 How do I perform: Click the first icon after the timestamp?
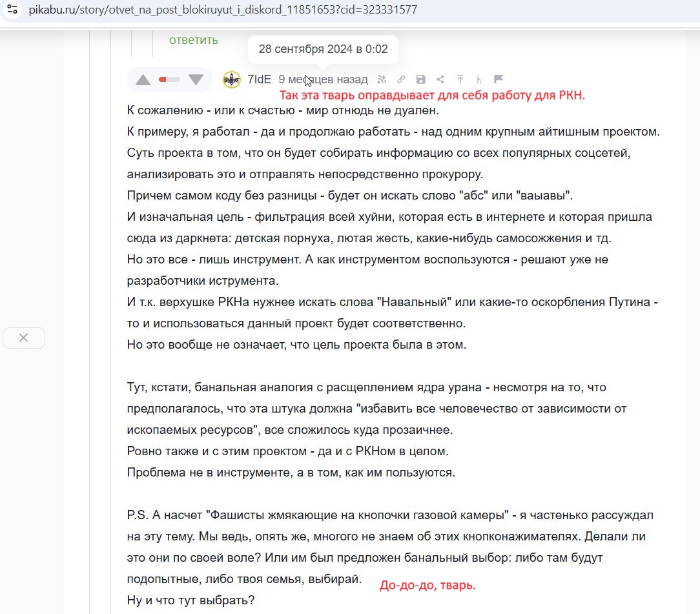coord(382,79)
